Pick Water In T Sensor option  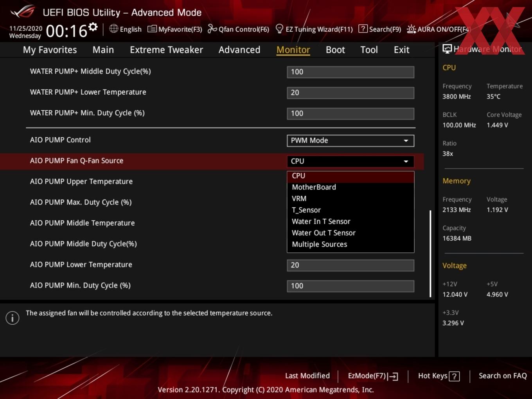tap(350, 221)
